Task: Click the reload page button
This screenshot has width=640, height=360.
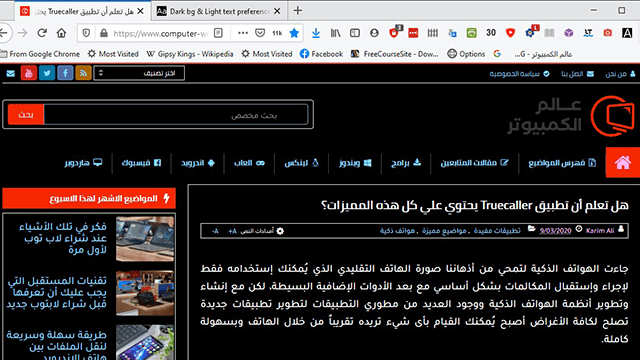Action: coord(42,33)
